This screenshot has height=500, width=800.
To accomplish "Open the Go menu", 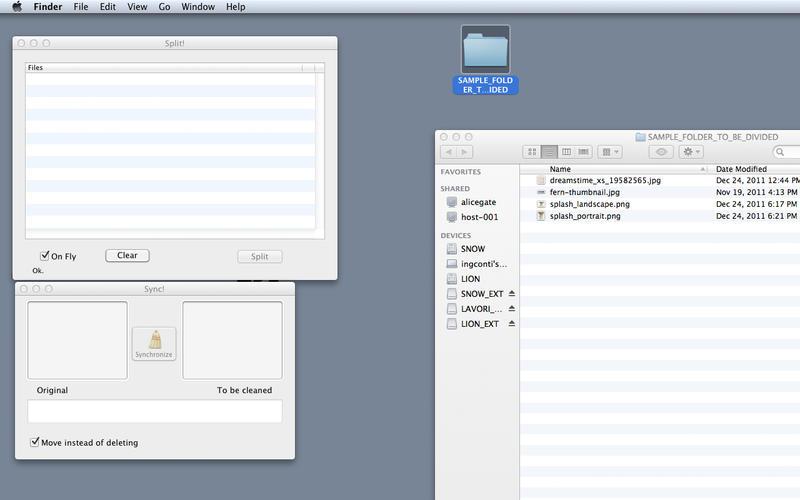I will (x=164, y=7).
